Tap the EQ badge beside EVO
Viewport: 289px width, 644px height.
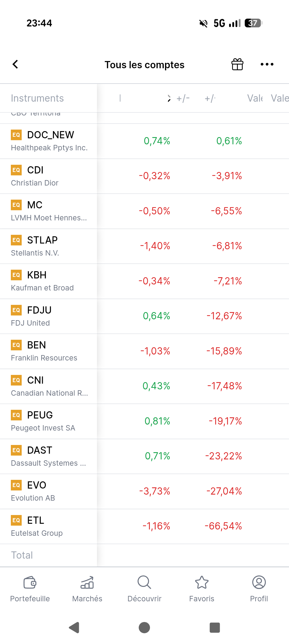click(x=16, y=485)
